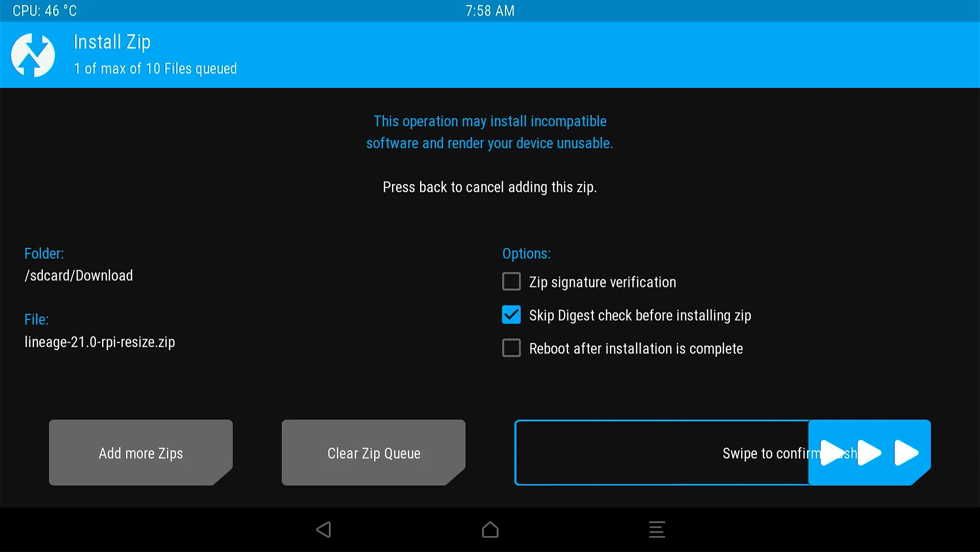Screen dimensions: 980x552
Task: Tap the home navigation icon
Action: click(x=490, y=530)
